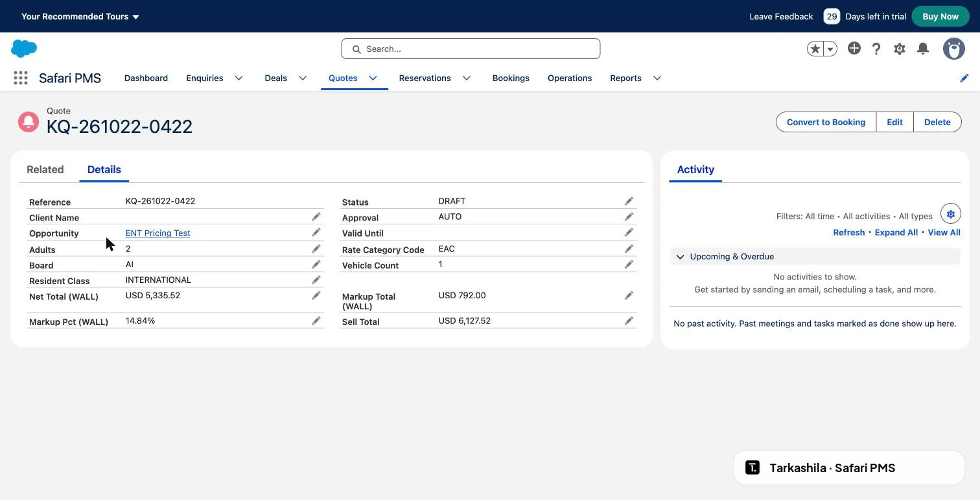Click the Tarkashila logo icon
Screen dimensions: 980x500
coord(752,468)
